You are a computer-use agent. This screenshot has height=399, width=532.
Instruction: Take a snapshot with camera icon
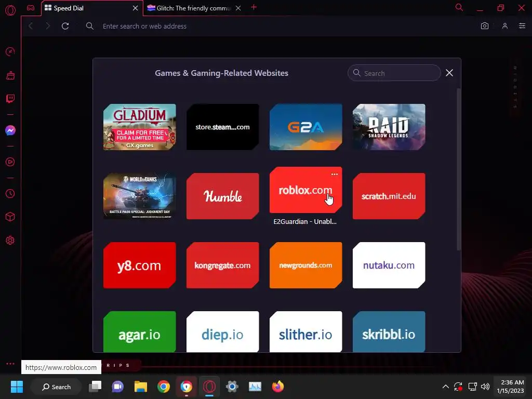[x=485, y=26]
